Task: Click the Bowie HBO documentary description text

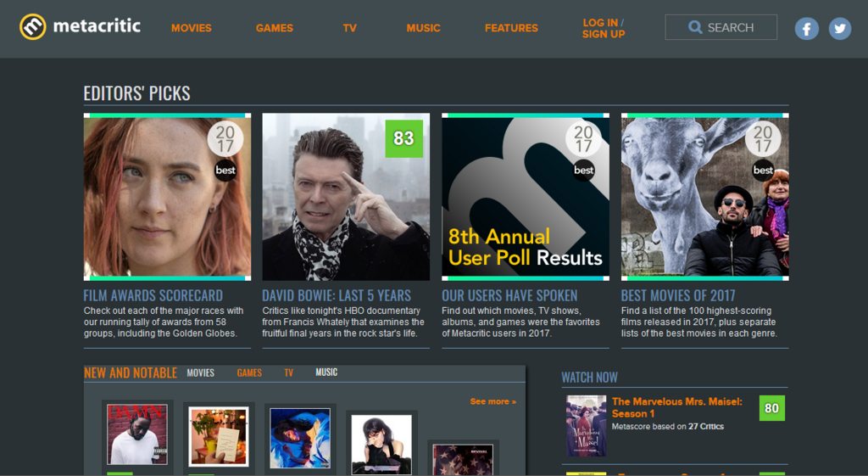Action: [343, 322]
